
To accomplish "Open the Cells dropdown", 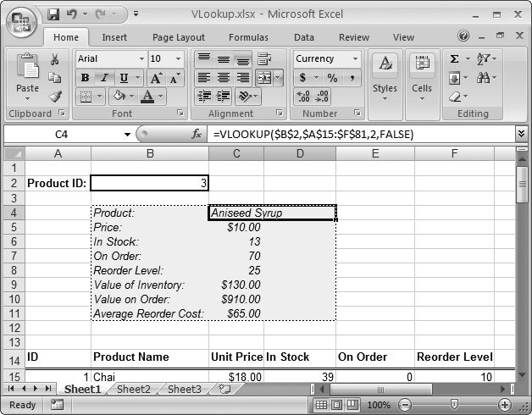I will point(422,85).
